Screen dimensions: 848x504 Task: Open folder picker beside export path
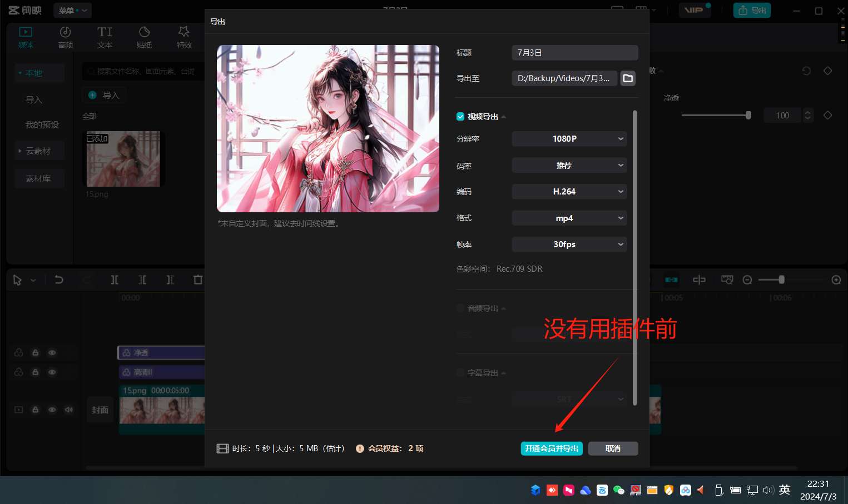click(x=627, y=78)
